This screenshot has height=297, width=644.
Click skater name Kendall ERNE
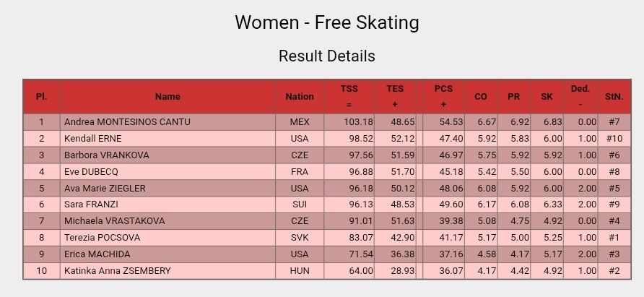93,139
